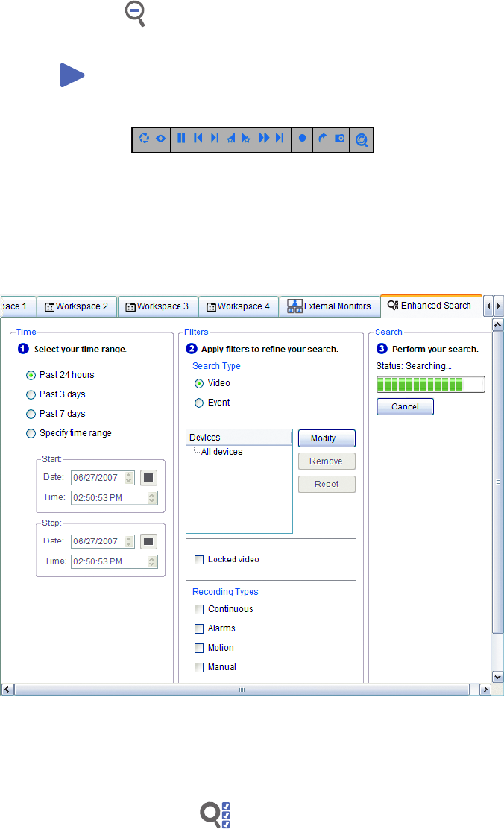This screenshot has width=504, height=829.
Task: Click the search magnifier toolbar icon
Action: [361, 139]
